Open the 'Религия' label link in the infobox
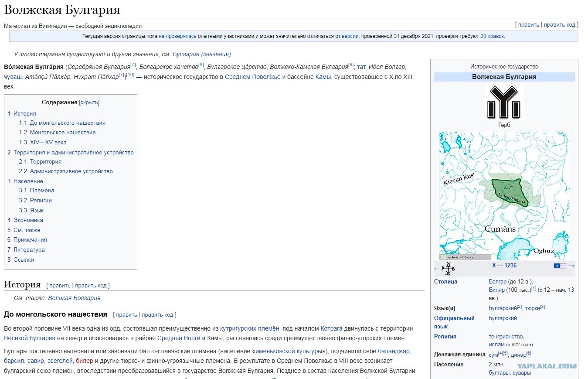 pyautogui.click(x=445, y=337)
